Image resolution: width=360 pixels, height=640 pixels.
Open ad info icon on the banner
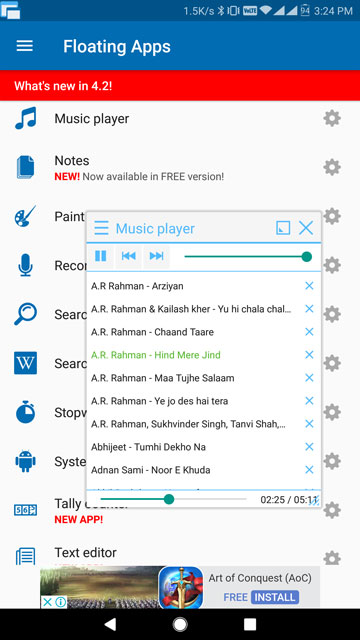[61, 602]
